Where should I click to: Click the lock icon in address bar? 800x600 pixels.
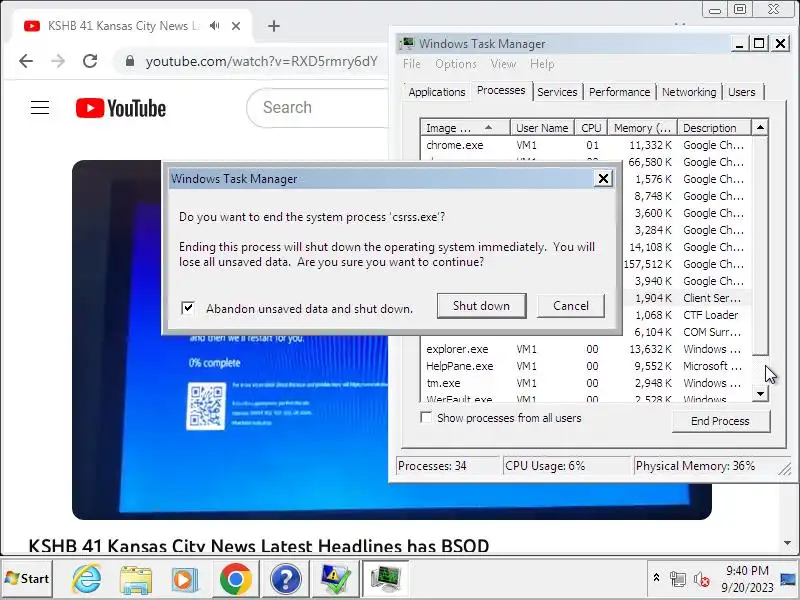coord(130,61)
